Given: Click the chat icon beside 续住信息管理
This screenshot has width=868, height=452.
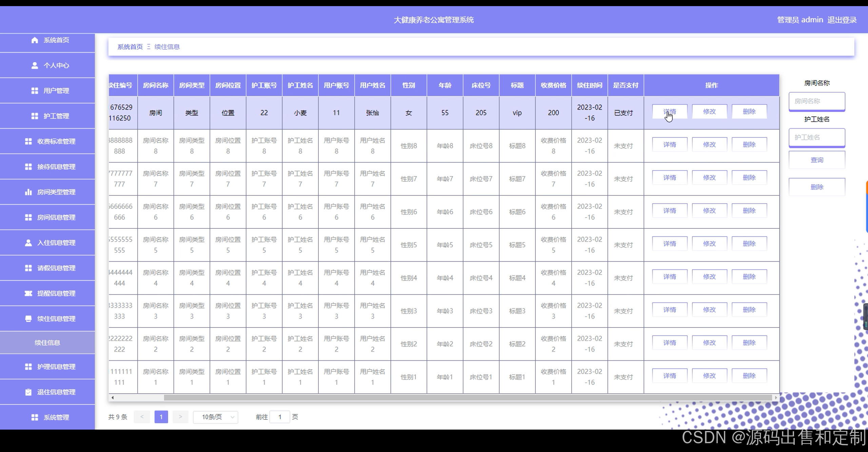Looking at the screenshot, I should pos(28,319).
